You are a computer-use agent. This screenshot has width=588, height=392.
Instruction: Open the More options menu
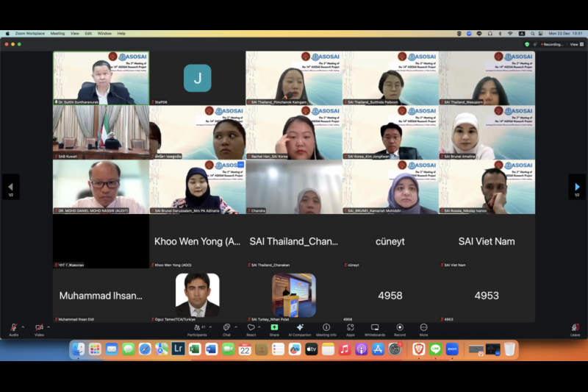point(423,328)
